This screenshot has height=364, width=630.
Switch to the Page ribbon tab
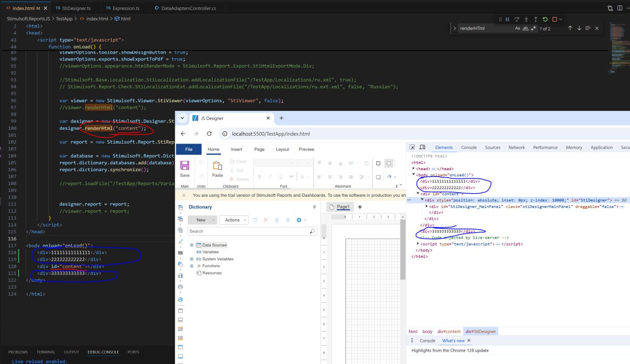(x=259, y=149)
